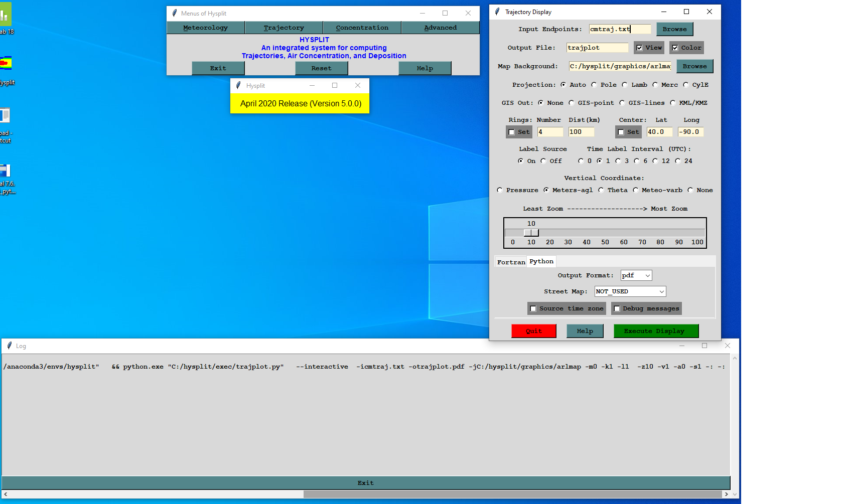Click the Map Background path field

(x=620, y=66)
